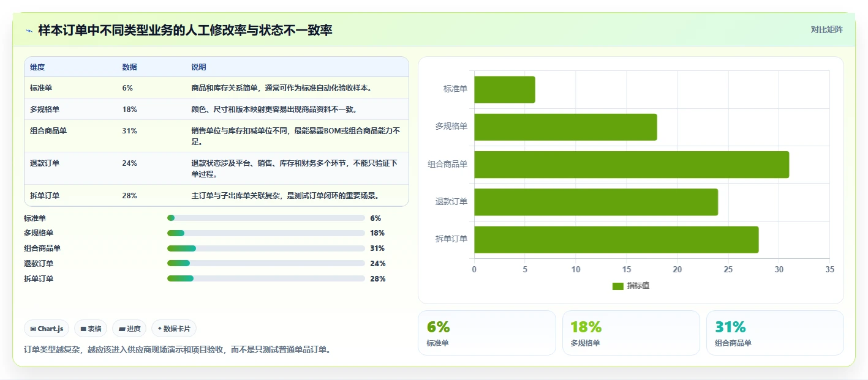The width and height of the screenshot is (868, 380).
Task: Click the lightning icon beside the card title
Action: (x=29, y=31)
